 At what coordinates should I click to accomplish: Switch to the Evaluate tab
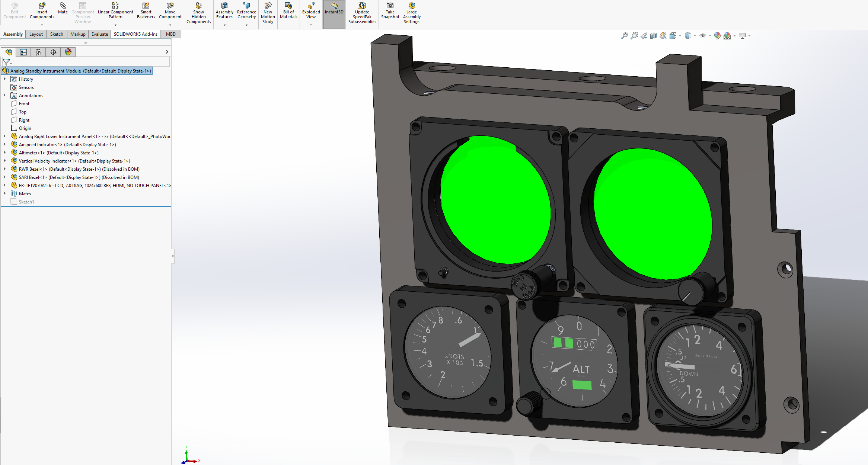pyautogui.click(x=99, y=34)
